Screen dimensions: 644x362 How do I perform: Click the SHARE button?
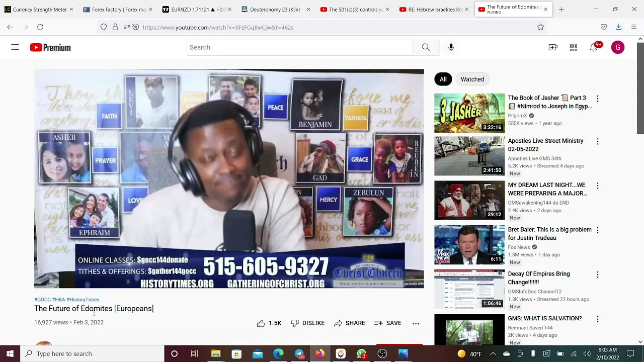[x=350, y=323]
